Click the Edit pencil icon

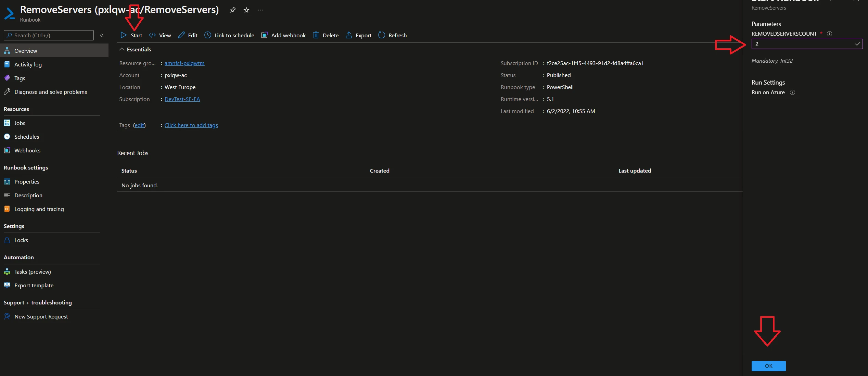181,35
